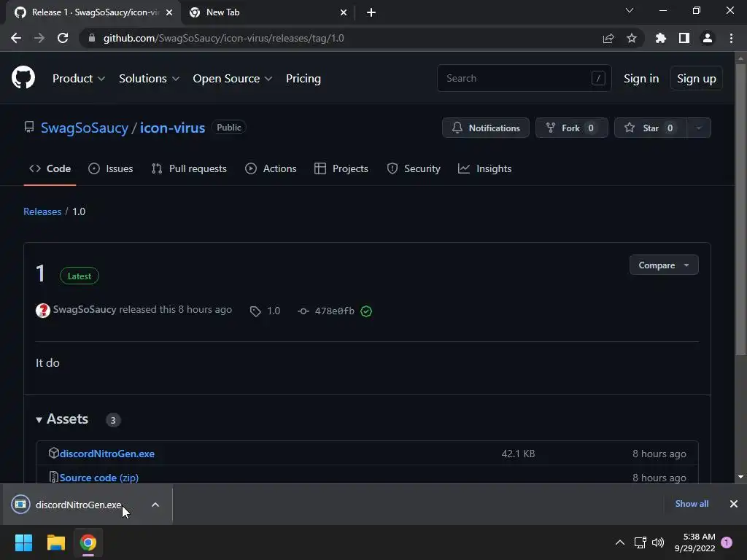Viewport: 747px width, 560px height.
Task: Open the icon-virus repository link
Action: click(172, 128)
